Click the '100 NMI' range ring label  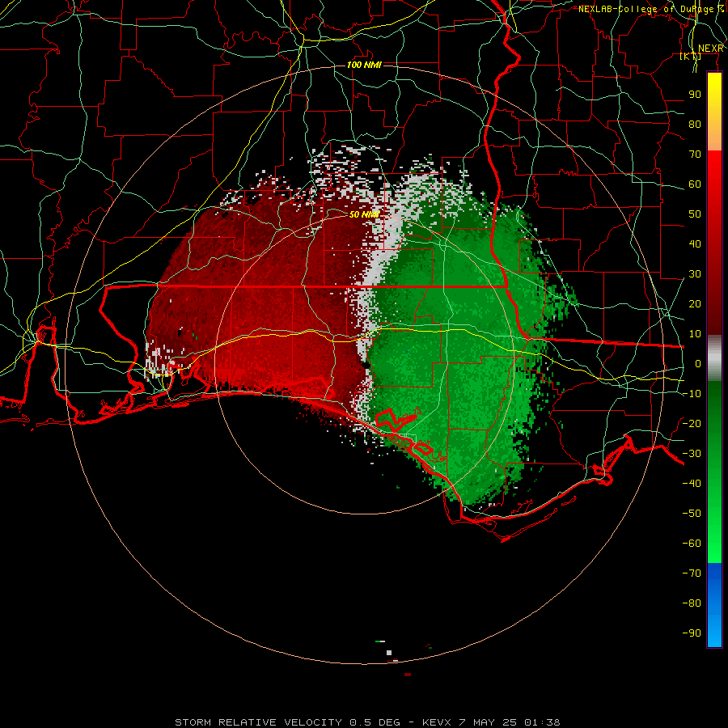[x=365, y=65]
